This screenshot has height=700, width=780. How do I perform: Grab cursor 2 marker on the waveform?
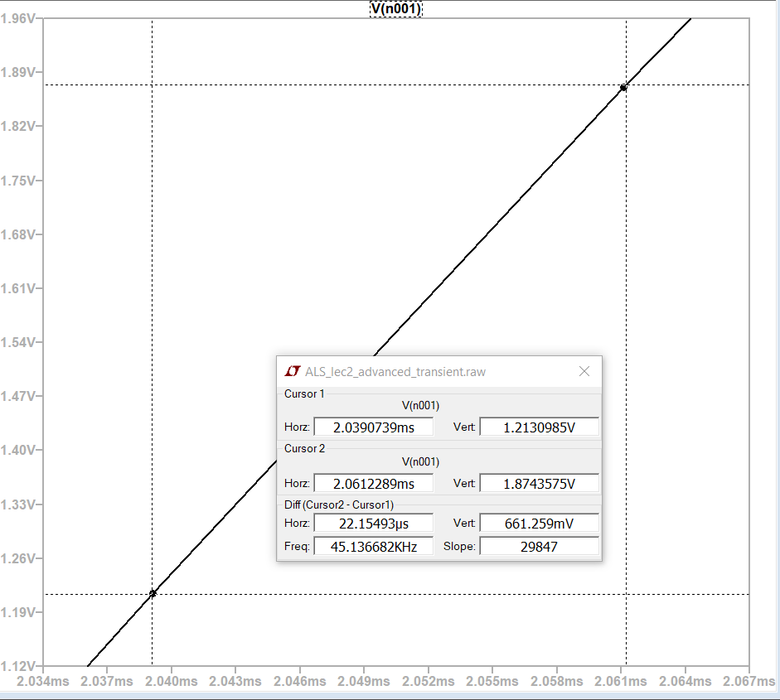click(x=623, y=87)
